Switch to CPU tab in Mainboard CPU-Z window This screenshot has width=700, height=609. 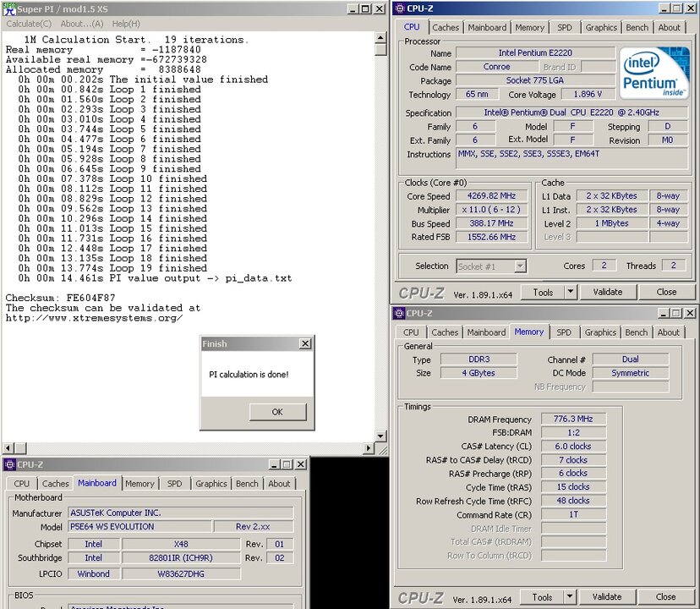click(21, 484)
